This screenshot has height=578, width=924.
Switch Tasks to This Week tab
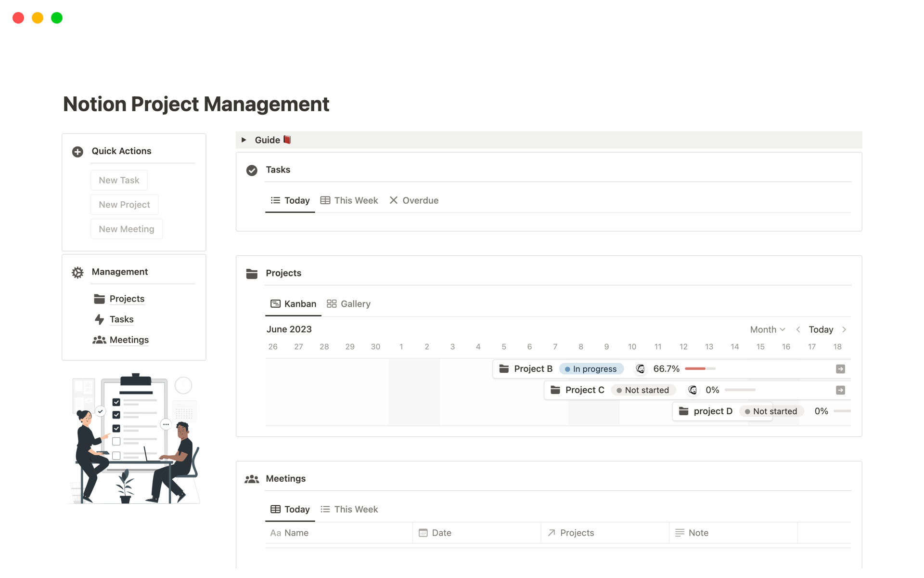[x=349, y=200]
